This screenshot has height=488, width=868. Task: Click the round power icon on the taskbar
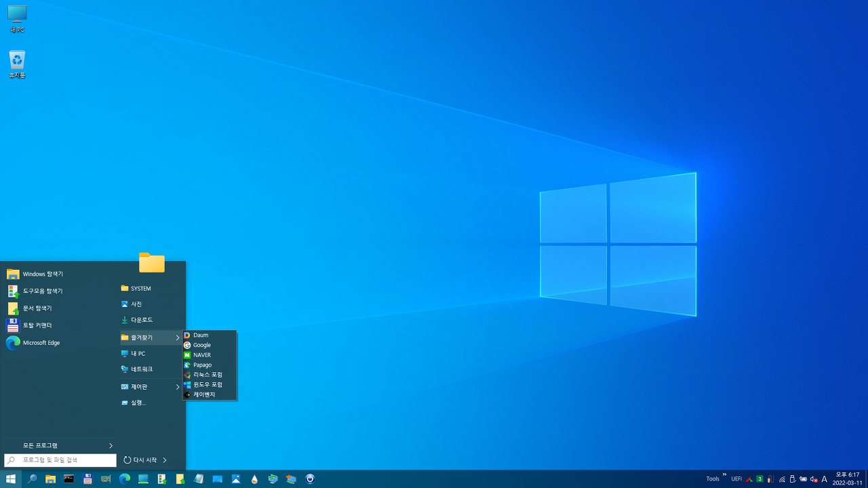tap(310, 479)
